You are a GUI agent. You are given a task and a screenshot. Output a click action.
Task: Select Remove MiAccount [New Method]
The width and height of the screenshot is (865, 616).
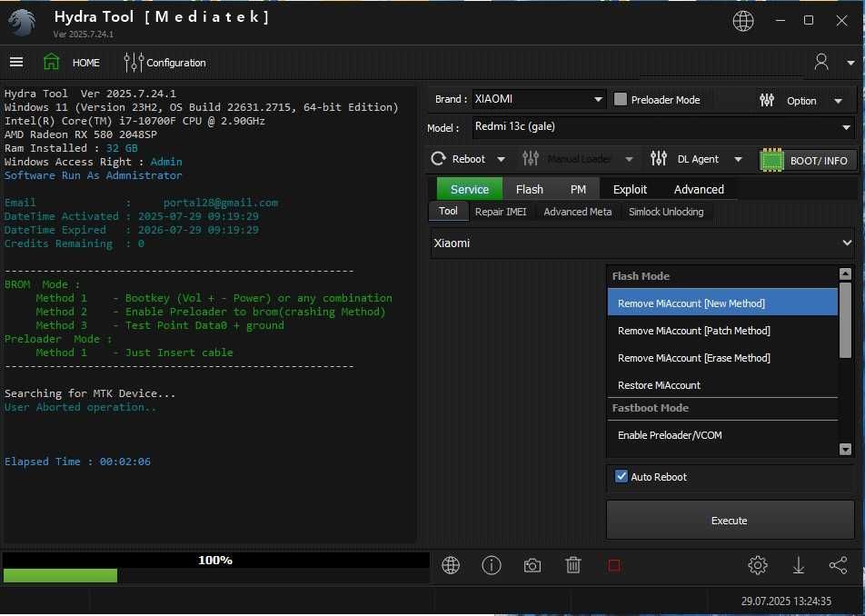tap(722, 303)
